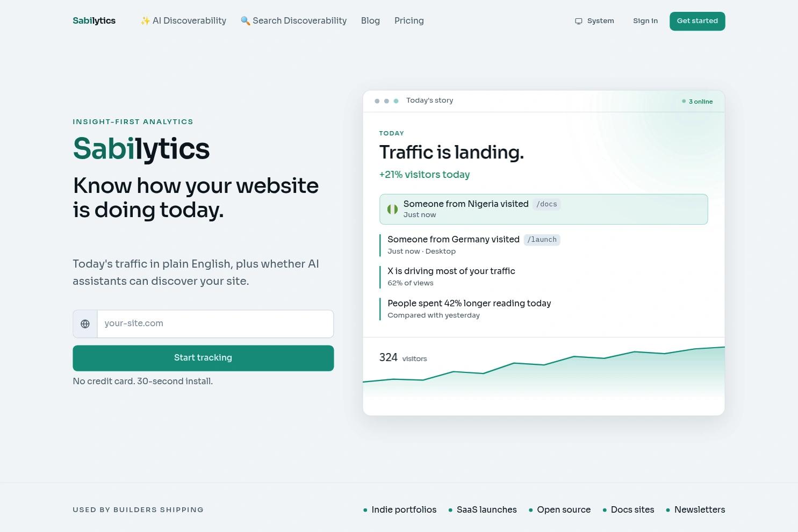Click the visitors trend chart
This screenshot has width=798, height=532.
(543, 371)
